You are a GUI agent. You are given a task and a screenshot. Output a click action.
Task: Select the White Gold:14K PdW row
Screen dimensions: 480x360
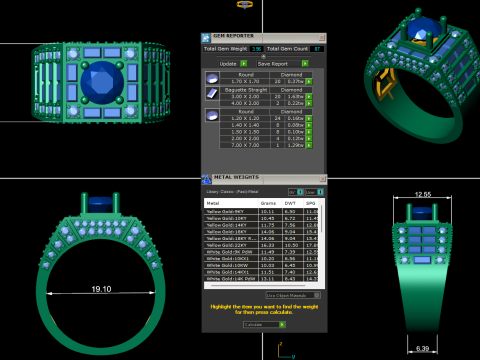(261, 278)
